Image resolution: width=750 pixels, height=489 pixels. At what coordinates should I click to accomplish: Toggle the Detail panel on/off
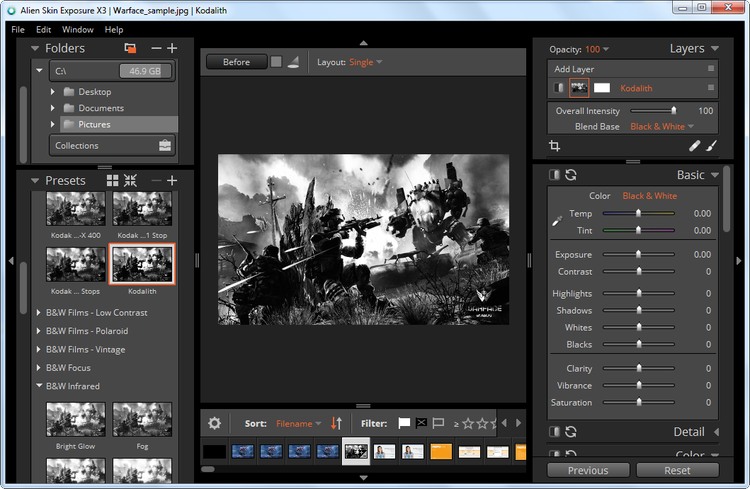[553, 432]
